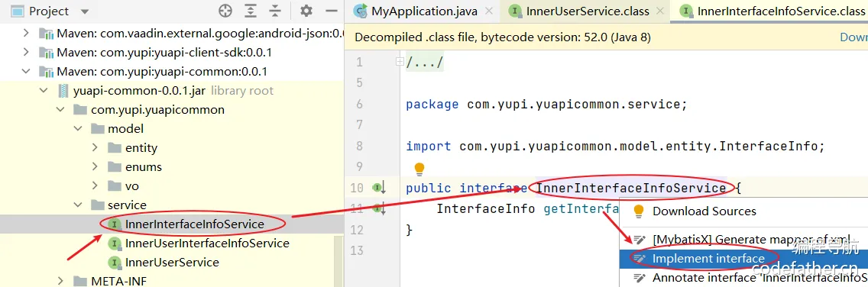Click line number 10 in gutter
Screen dimensions: 868x287
coord(357,188)
